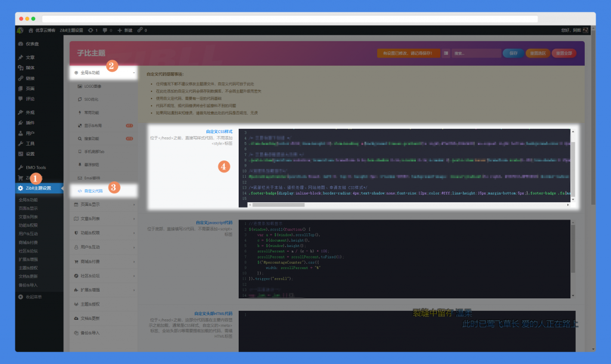Expand the 页面&显示 section

(x=103, y=204)
